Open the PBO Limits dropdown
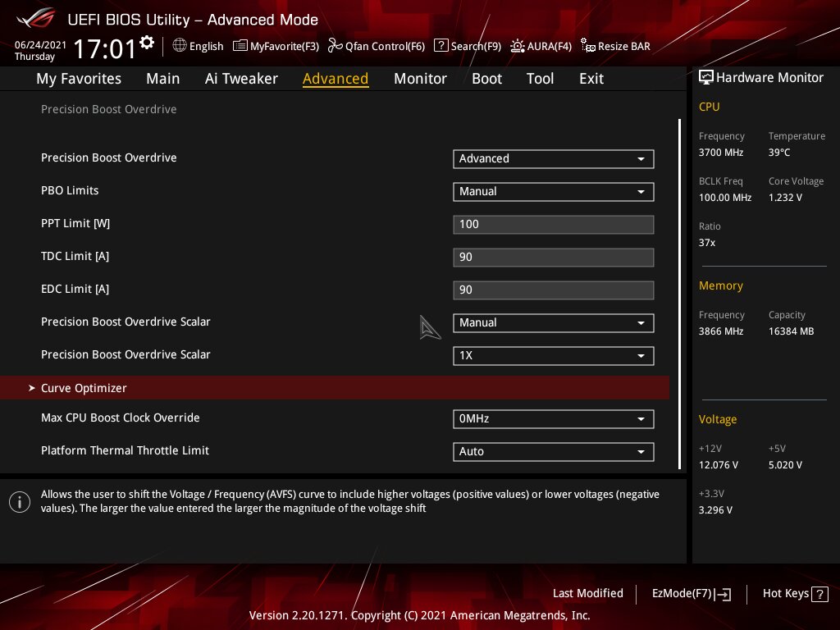Image resolution: width=840 pixels, height=630 pixels. tap(554, 192)
